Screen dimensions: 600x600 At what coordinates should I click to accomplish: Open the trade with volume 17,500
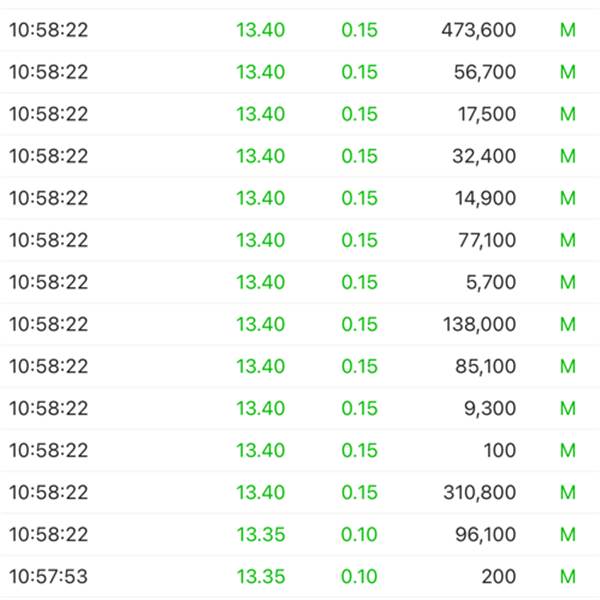point(300,114)
